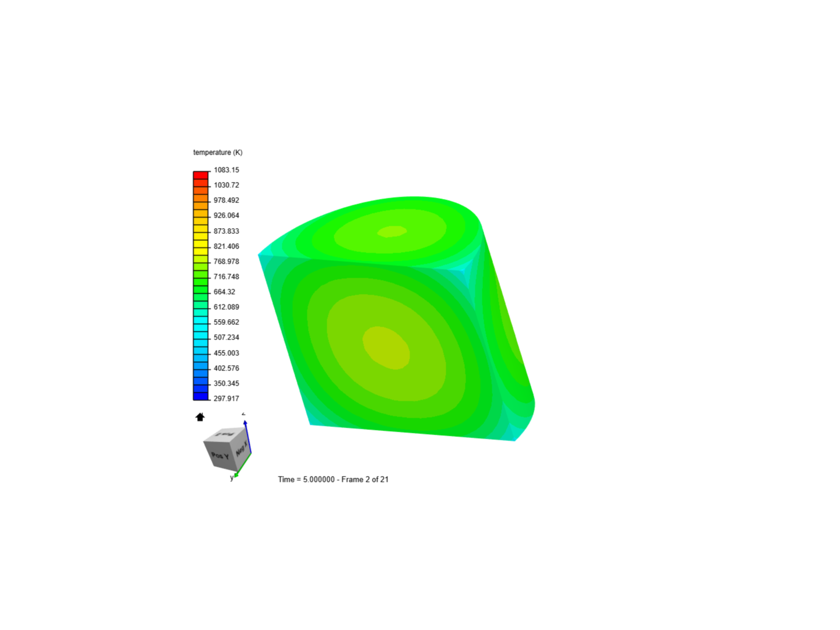Image resolution: width=840 pixels, height=630 pixels.
Task: Click the 1083.15 legend value
Action: [226, 170]
